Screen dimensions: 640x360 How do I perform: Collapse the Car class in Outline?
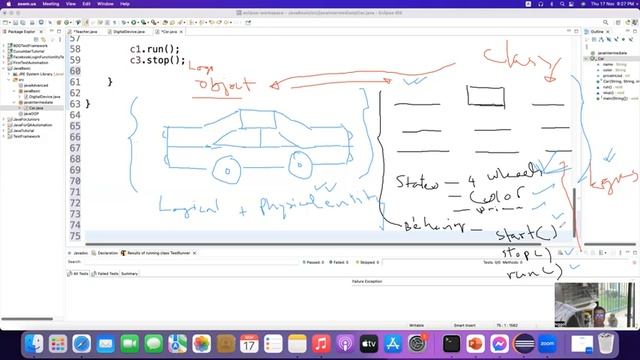click(x=587, y=59)
